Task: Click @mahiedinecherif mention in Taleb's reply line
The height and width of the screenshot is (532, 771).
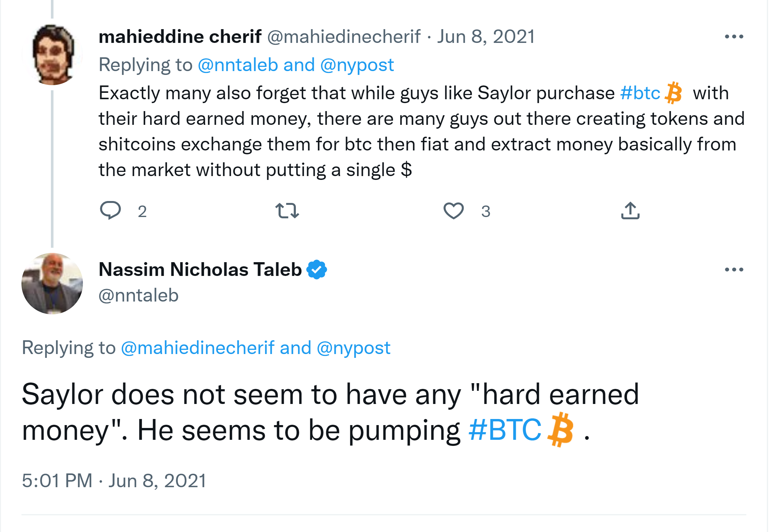Action: point(198,348)
